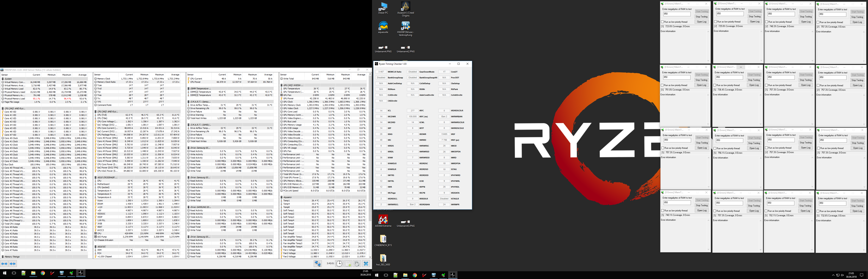Stop Testing in the 748.3% Coverage MemTest
The image size is (868, 279).
(x=806, y=16)
